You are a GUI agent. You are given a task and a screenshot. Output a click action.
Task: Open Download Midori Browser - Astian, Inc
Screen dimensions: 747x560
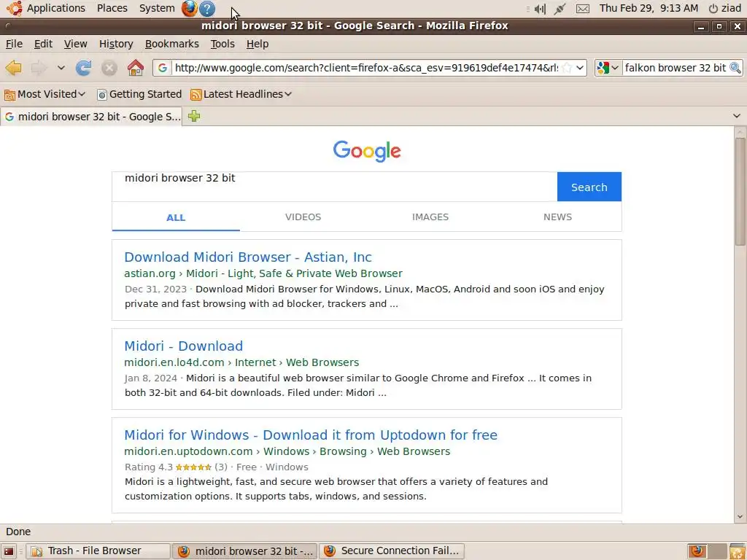(248, 257)
